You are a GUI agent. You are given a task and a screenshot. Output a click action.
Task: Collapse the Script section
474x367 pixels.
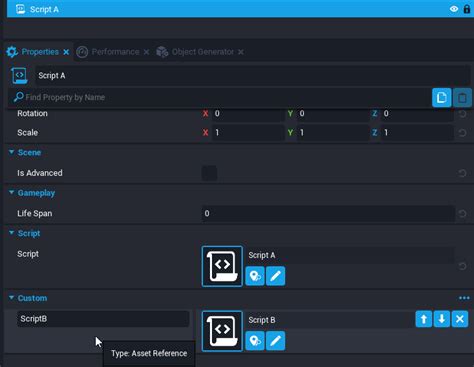11,233
